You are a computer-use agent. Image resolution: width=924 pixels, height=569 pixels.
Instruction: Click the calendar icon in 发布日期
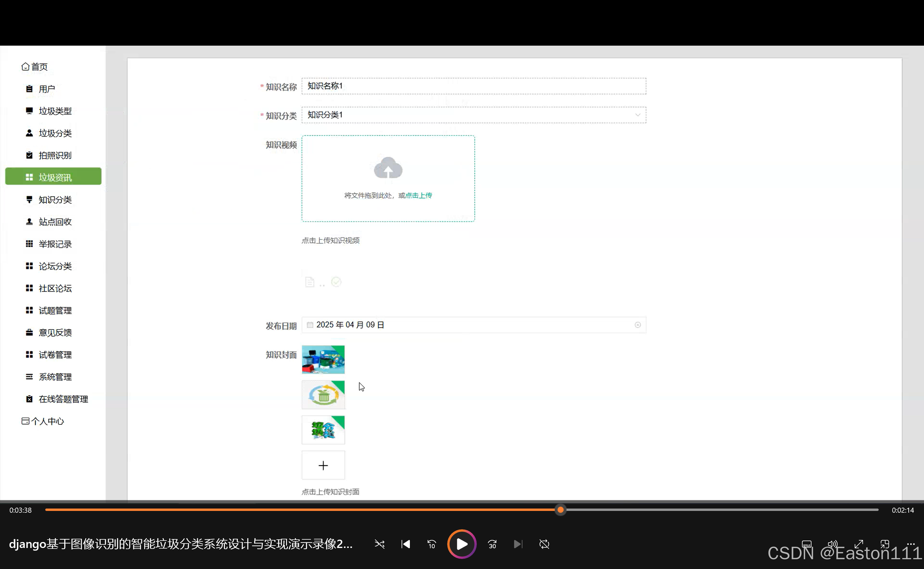pos(310,325)
